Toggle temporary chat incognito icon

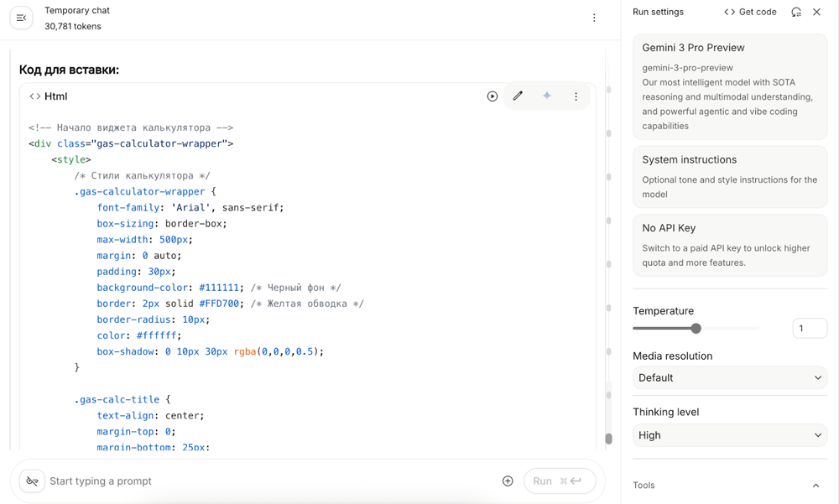[32, 481]
